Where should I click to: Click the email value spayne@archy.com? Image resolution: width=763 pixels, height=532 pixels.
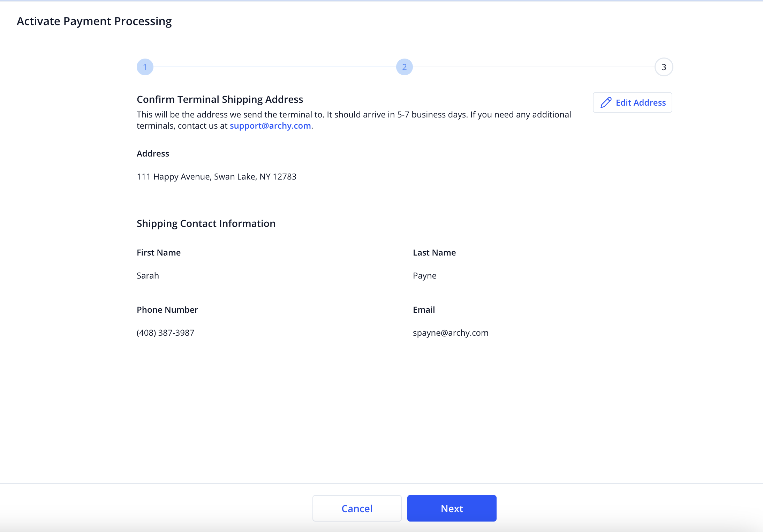[x=451, y=333]
